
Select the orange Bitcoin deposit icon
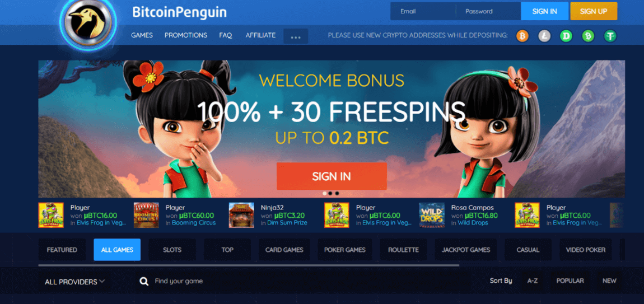522,36
